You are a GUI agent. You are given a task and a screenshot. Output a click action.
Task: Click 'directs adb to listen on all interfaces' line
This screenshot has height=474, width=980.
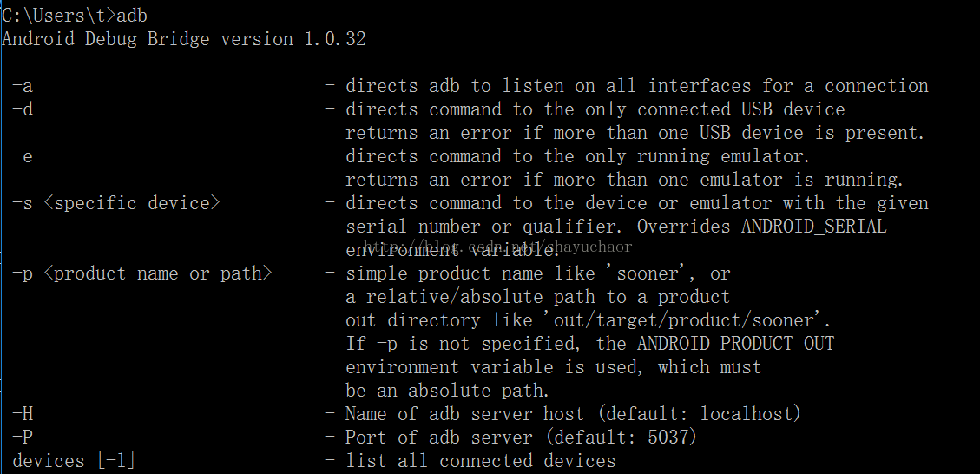637,86
